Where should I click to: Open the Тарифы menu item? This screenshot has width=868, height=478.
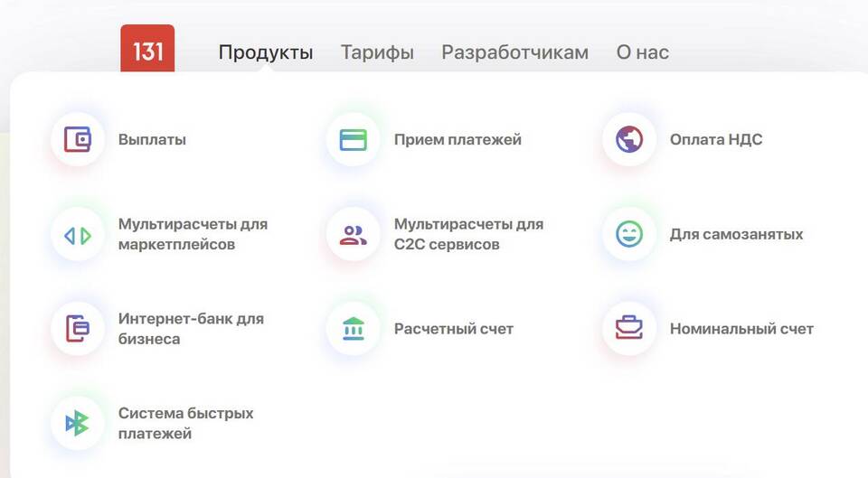(x=377, y=52)
